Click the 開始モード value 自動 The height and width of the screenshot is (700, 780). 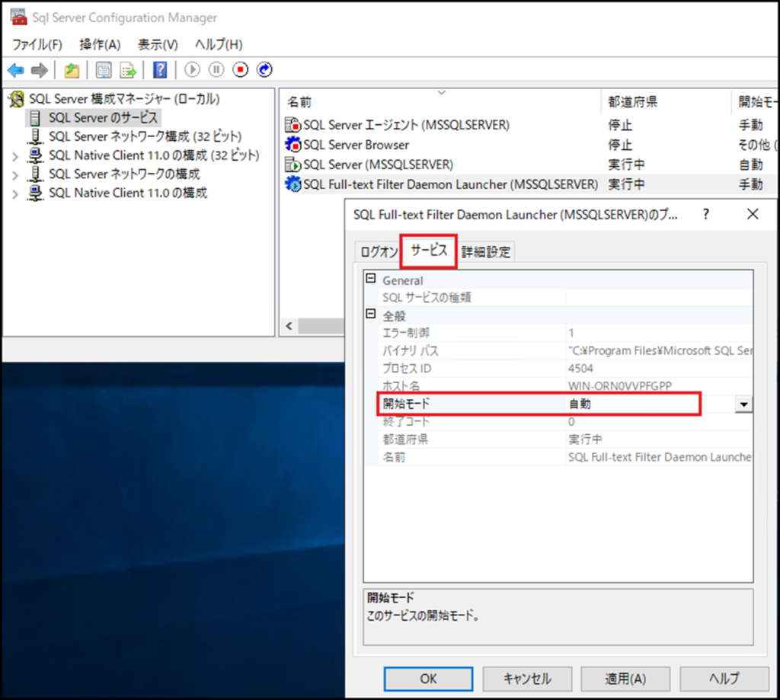[x=580, y=404]
